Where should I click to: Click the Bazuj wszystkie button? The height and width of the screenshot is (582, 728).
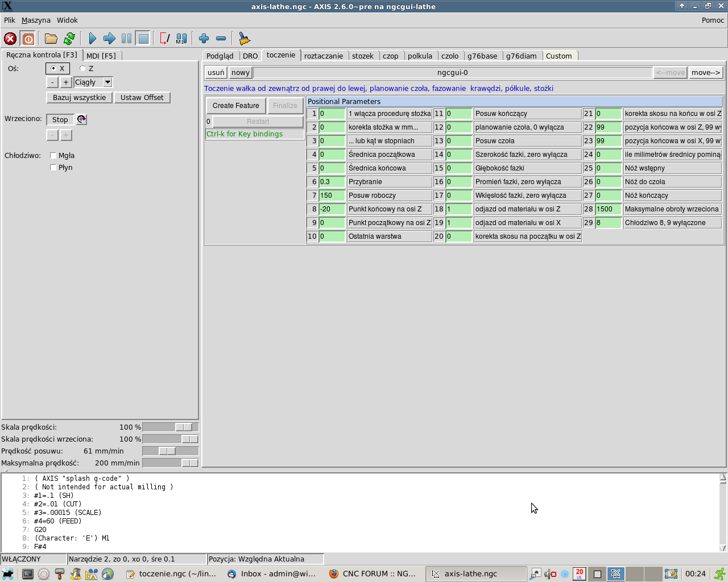(x=80, y=98)
